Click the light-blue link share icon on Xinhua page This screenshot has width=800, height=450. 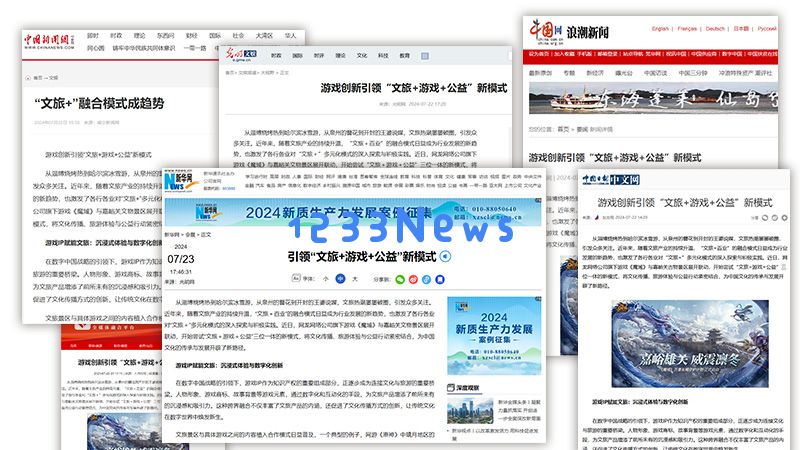click(x=427, y=279)
